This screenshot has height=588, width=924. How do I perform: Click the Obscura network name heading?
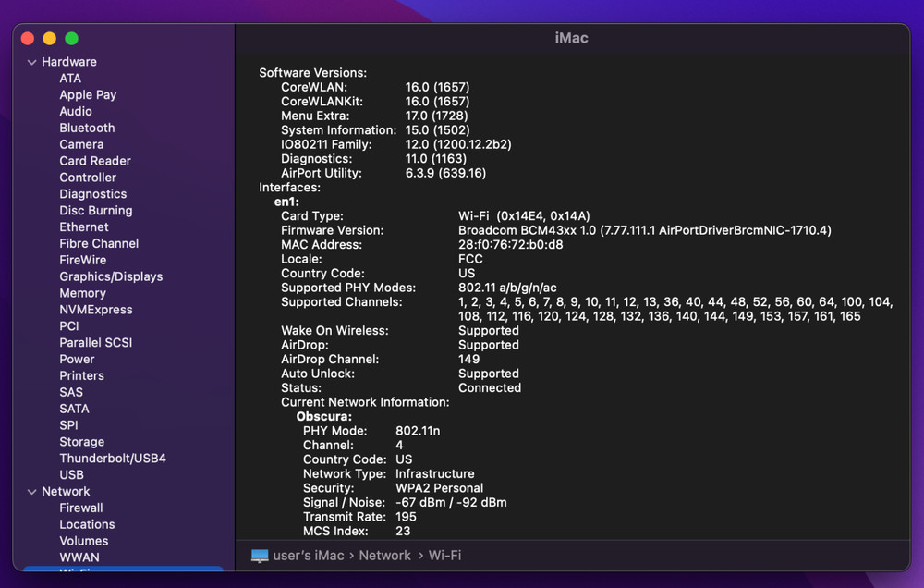click(x=323, y=417)
